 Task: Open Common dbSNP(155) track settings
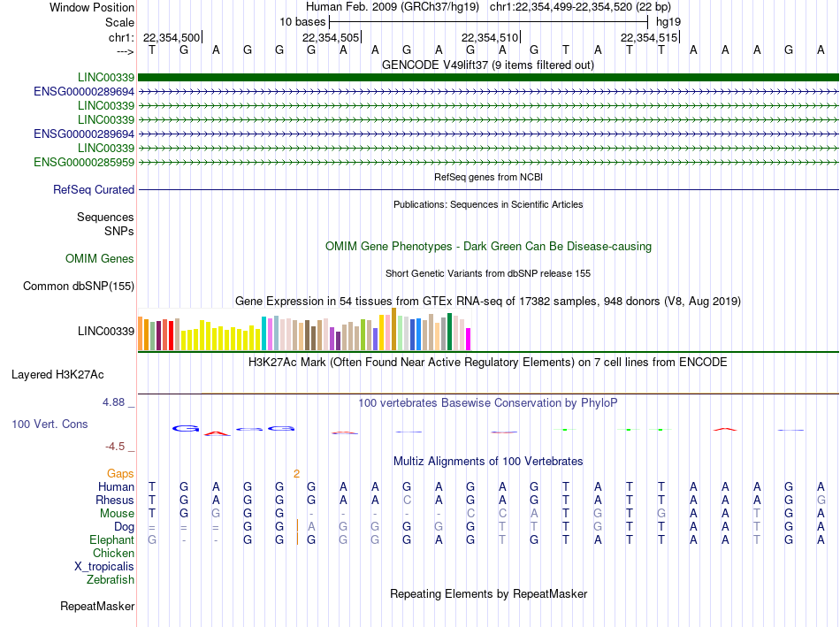79,287
